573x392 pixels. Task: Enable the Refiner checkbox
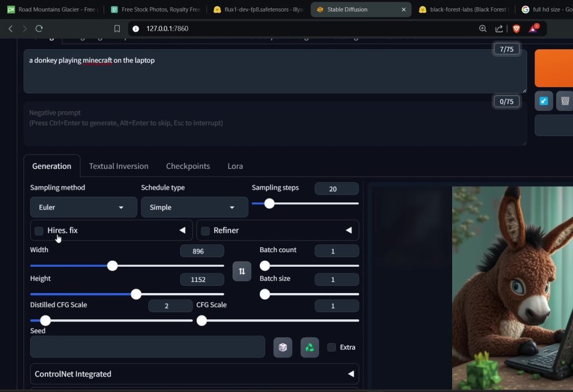coord(205,231)
